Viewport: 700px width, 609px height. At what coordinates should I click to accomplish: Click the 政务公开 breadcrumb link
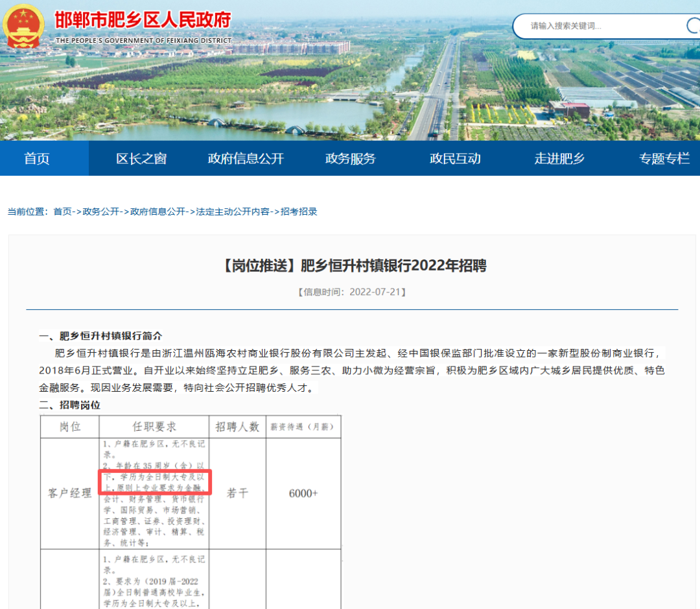coord(101,212)
